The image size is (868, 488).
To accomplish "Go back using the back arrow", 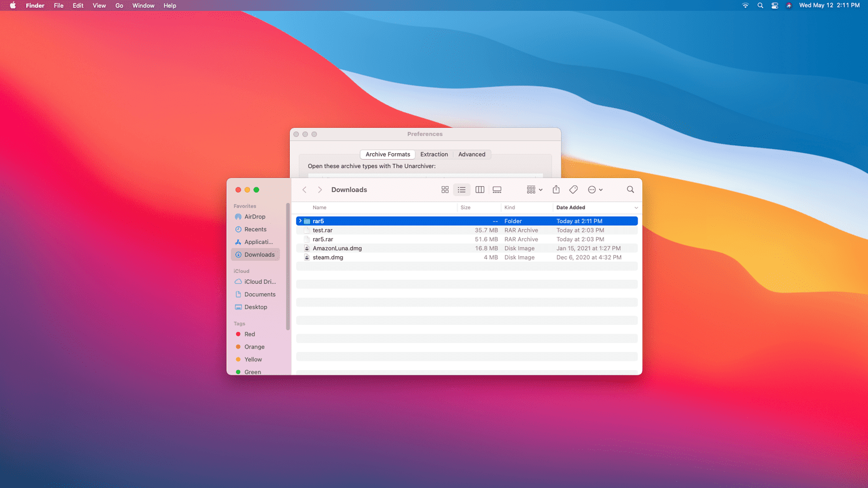I will tap(304, 190).
